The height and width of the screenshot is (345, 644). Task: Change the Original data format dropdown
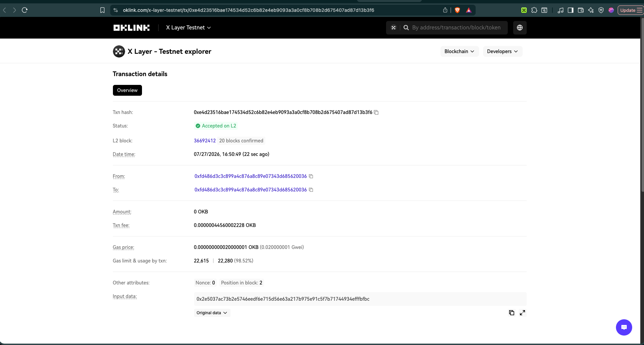point(212,313)
